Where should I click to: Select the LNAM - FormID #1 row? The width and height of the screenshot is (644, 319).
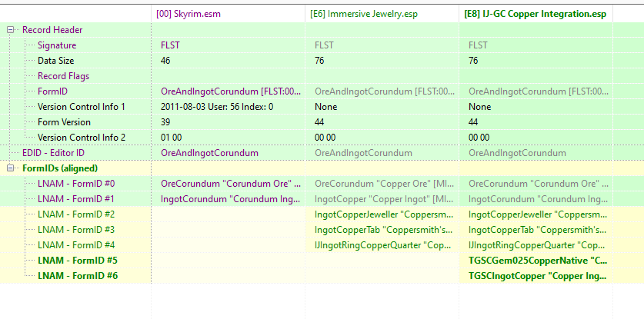[x=322, y=199]
